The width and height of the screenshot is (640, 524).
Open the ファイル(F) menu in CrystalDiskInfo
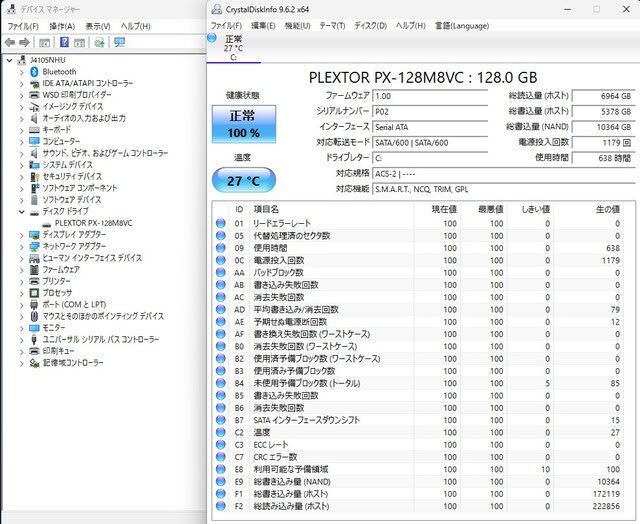(226, 26)
